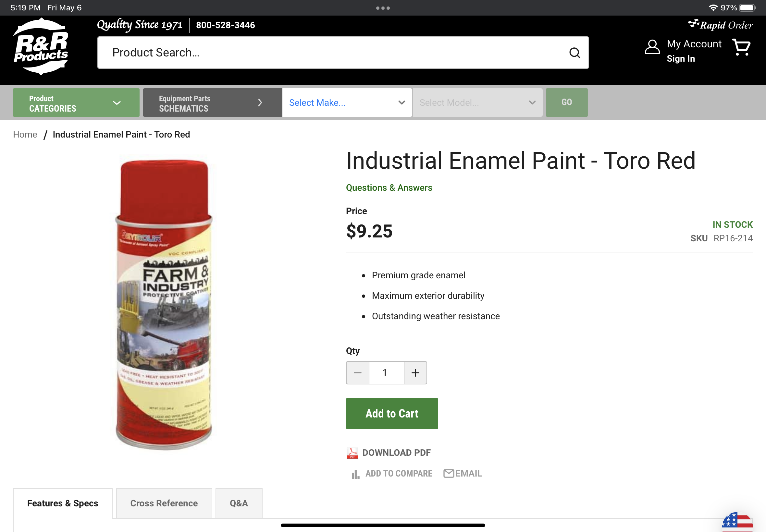Decrease quantity with minus button
Screen dimensions: 766x532
tap(357, 373)
